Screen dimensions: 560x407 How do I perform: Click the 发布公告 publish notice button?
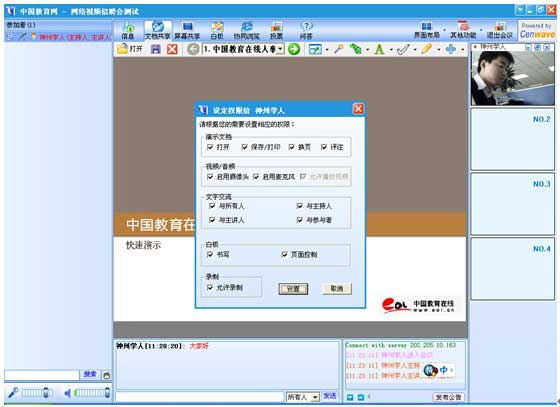(448, 397)
